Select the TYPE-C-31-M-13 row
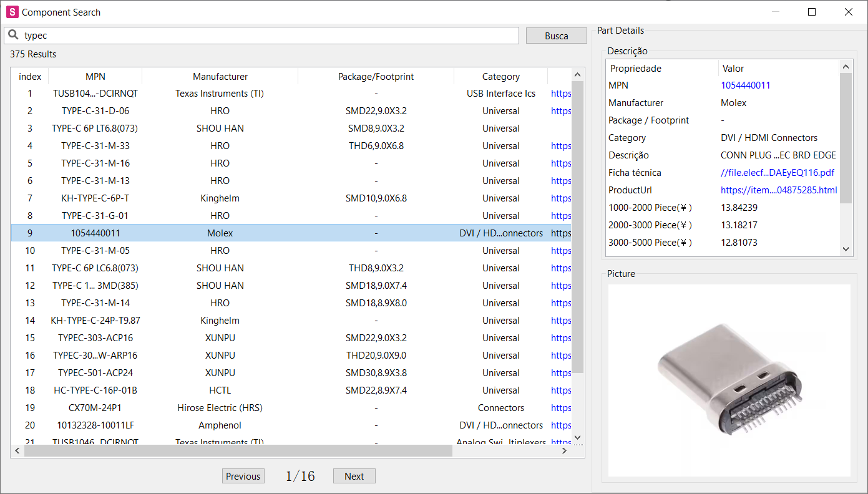The width and height of the screenshot is (868, 494). (291, 181)
